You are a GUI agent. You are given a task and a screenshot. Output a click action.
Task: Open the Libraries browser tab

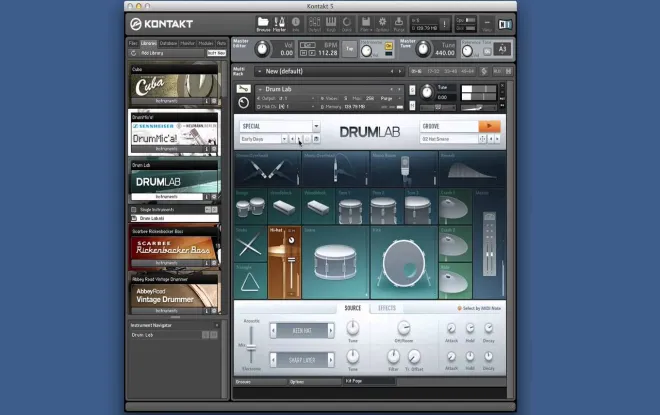tap(149, 43)
